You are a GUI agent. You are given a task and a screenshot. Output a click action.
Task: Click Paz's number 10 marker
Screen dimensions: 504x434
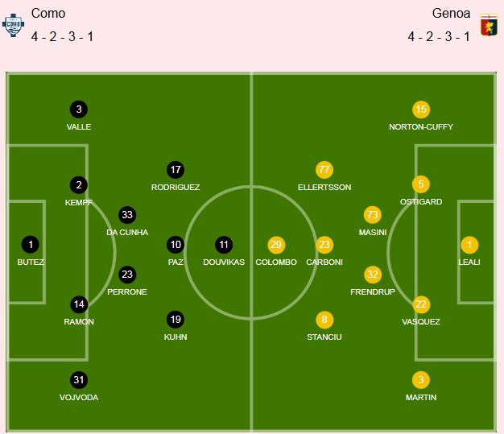[x=176, y=245]
